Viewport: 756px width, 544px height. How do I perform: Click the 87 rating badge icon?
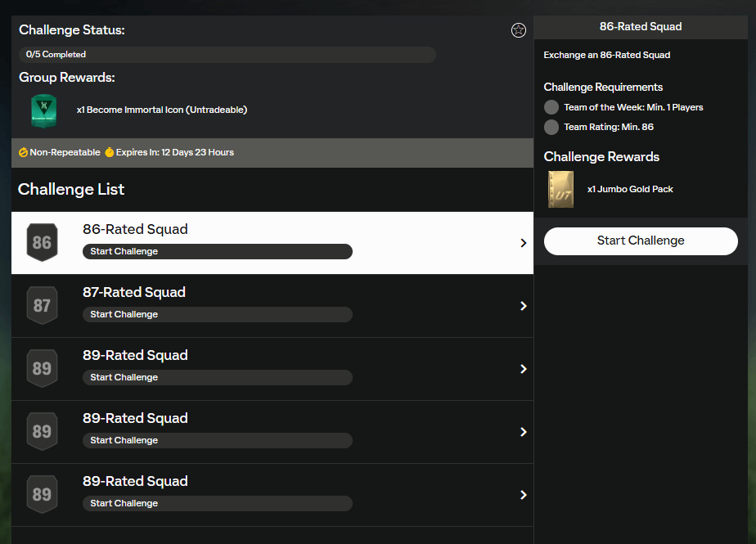[x=42, y=305]
